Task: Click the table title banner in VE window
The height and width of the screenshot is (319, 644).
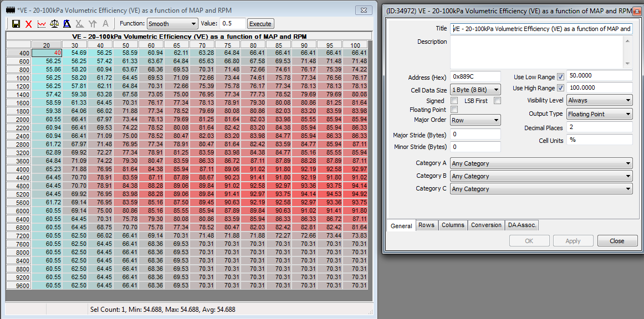Action: pos(190,36)
